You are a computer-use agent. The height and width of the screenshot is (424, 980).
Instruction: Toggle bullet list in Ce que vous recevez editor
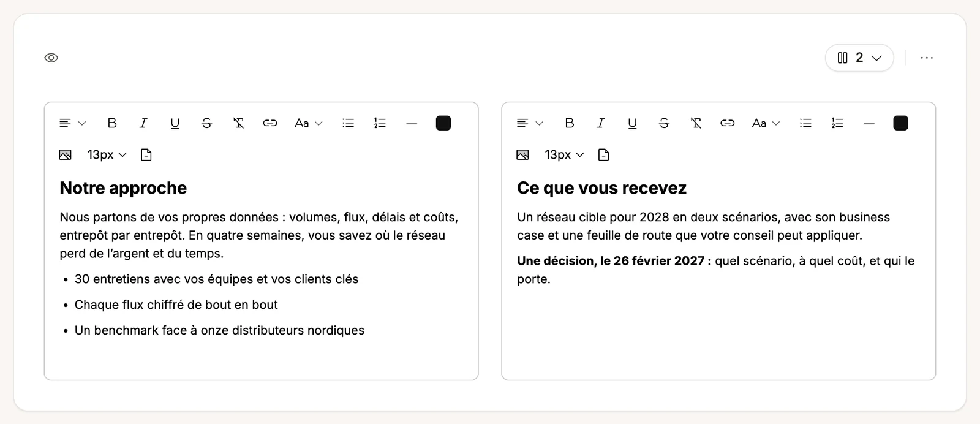pos(806,123)
